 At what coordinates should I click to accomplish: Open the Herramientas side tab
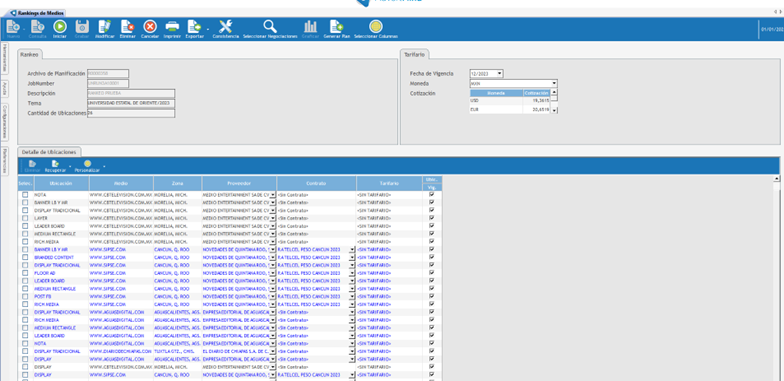[x=4, y=58]
